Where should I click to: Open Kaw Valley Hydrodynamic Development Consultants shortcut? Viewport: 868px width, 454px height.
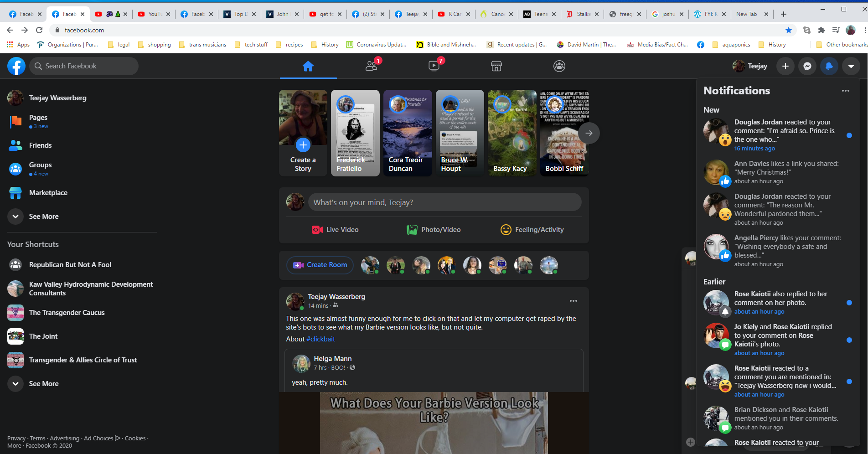click(82, 289)
